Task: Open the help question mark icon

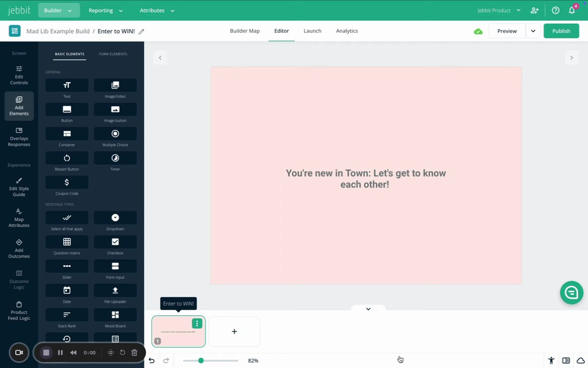Action: pos(556,11)
